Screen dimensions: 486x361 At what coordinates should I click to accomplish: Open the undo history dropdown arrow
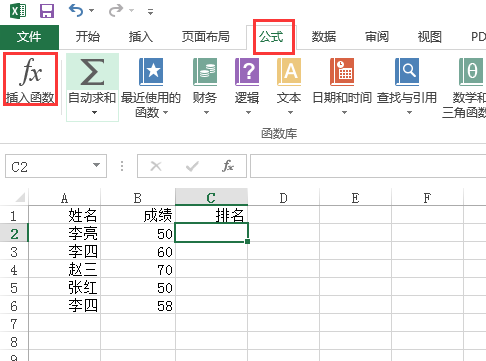[x=91, y=11]
